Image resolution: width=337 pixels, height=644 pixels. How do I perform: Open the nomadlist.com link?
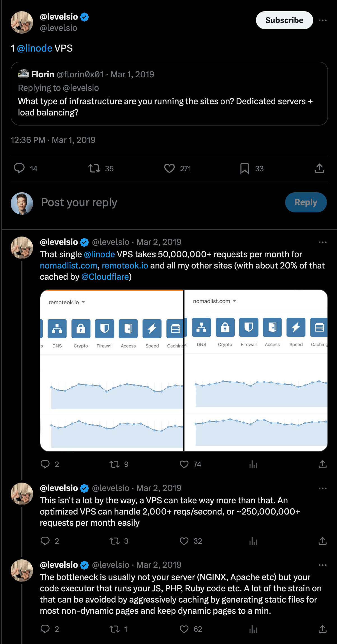tap(68, 266)
